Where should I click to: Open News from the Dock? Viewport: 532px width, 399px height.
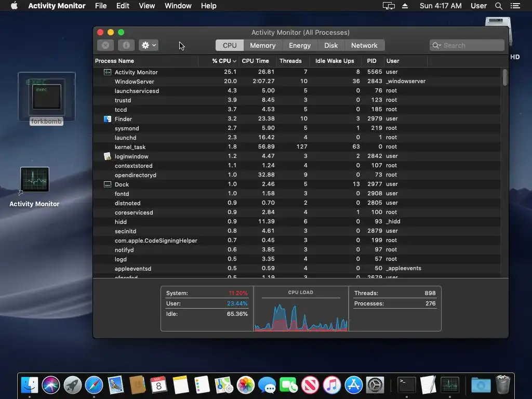point(310,385)
